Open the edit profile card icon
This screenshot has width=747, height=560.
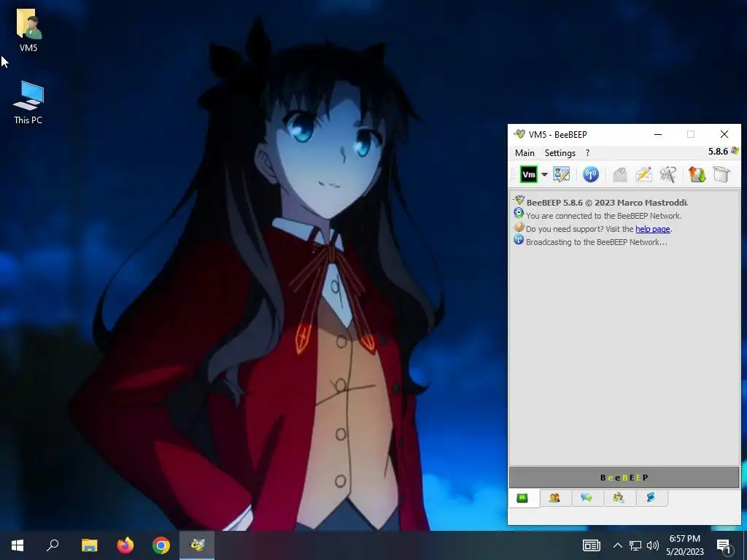(561, 174)
